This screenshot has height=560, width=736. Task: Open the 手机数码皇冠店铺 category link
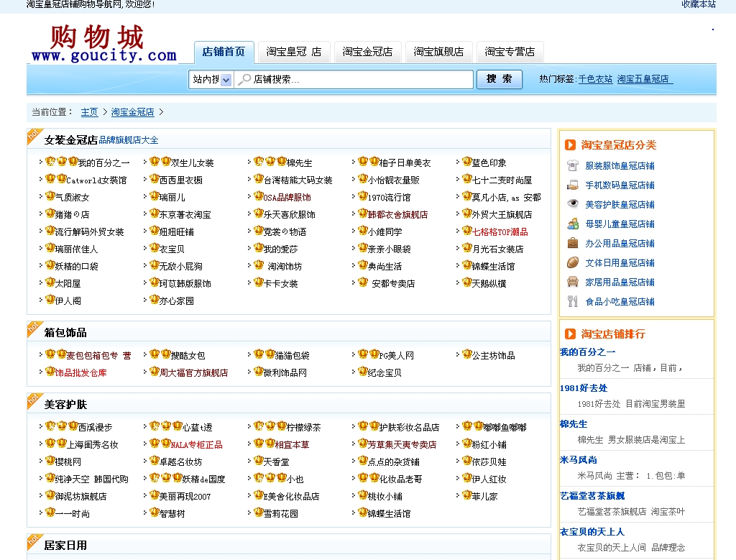tap(620, 185)
